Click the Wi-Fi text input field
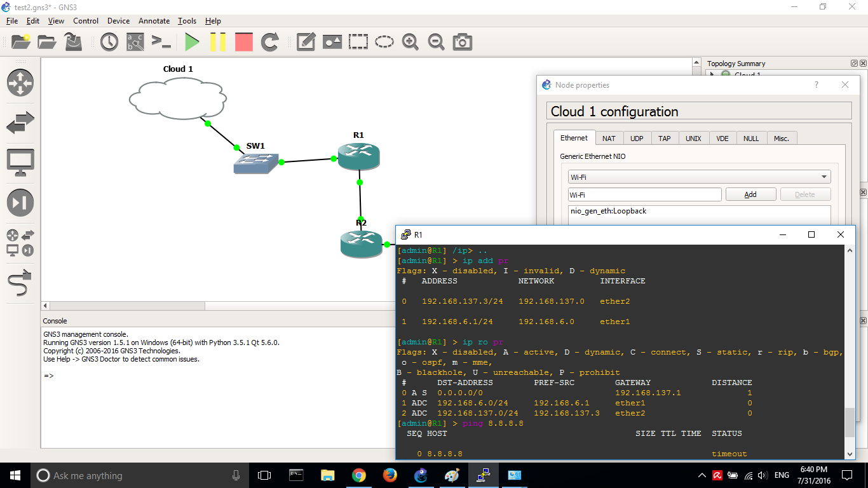 [645, 194]
